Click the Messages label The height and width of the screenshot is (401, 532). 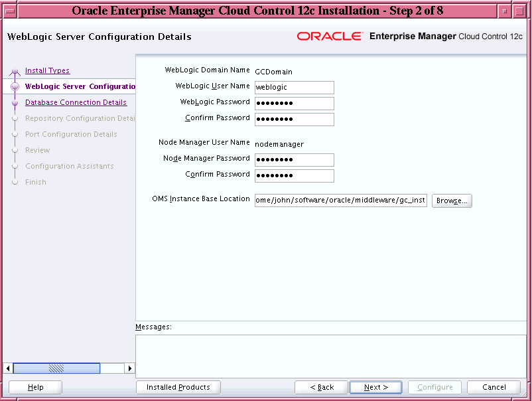click(153, 327)
